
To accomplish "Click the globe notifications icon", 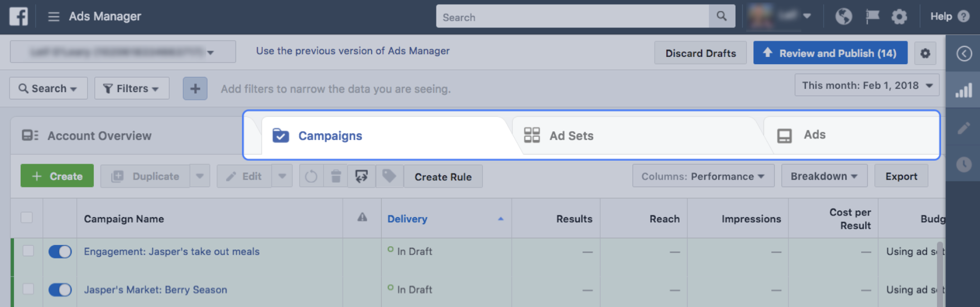I will 843,16.
